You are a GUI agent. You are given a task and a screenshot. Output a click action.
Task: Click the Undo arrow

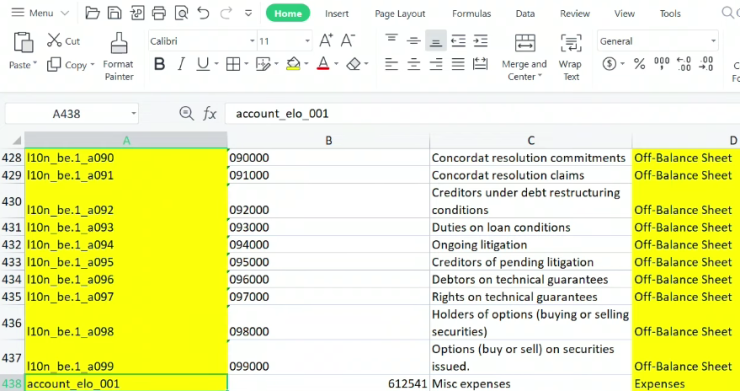203,13
